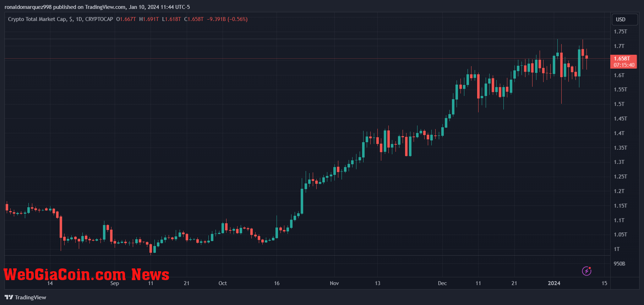Click the 15 date label after 2024
Screen dimensions: 644x305
tap(605, 283)
